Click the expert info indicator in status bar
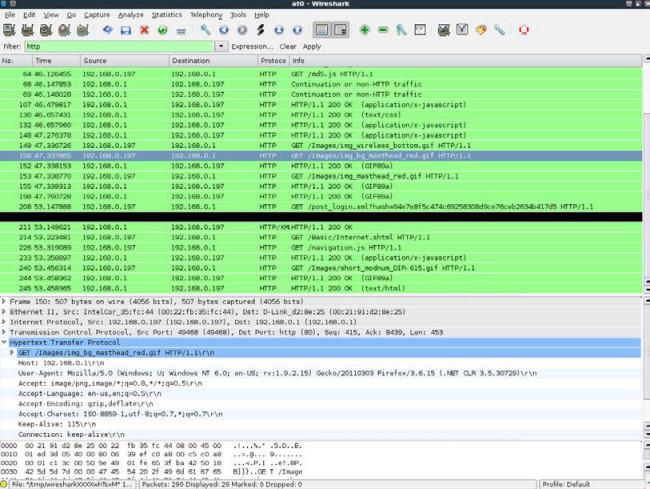Image resolution: width=650 pixels, height=489 pixels. click(4, 484)
